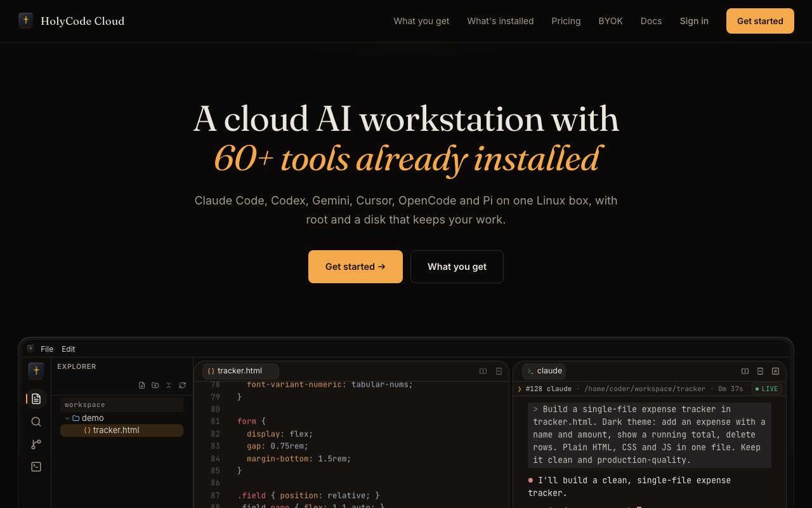The image size is (812, 508).
Task: Switch to the claude terminal tab
Action: tap(544, 371)
